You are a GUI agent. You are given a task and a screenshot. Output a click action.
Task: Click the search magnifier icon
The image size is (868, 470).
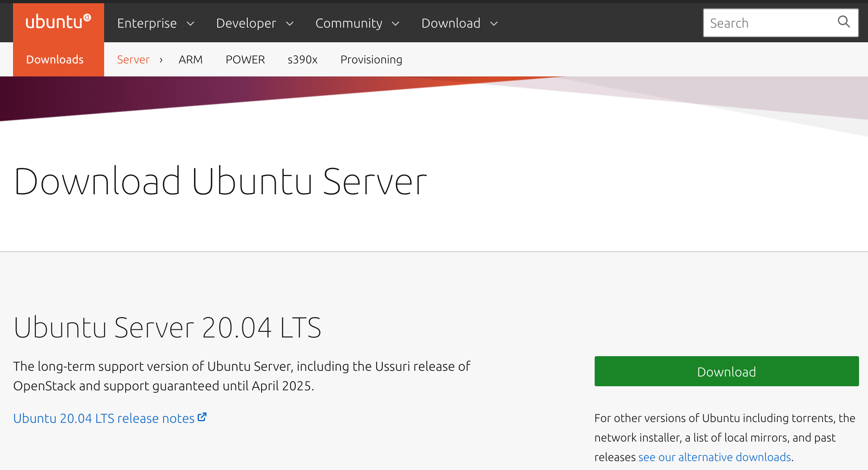844,22
